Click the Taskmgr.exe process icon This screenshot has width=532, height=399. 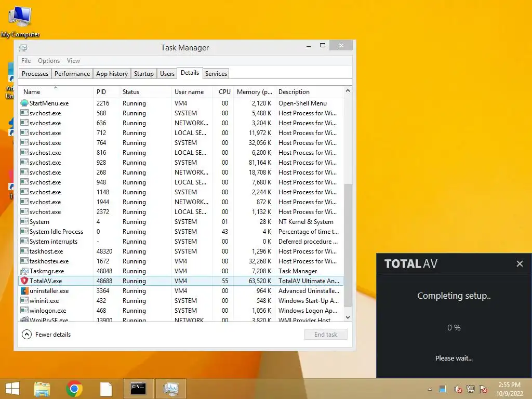click(x=24, y=271)
